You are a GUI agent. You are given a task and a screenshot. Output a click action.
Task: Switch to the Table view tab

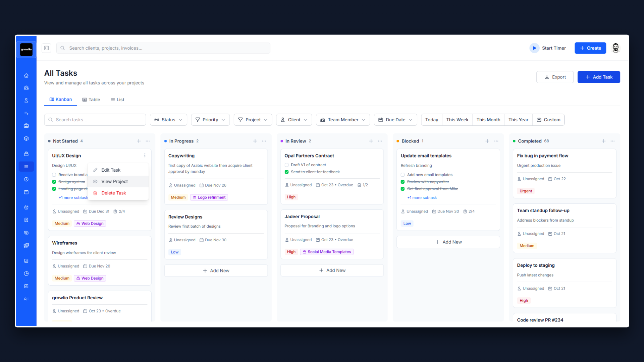(x=91, y=100)
